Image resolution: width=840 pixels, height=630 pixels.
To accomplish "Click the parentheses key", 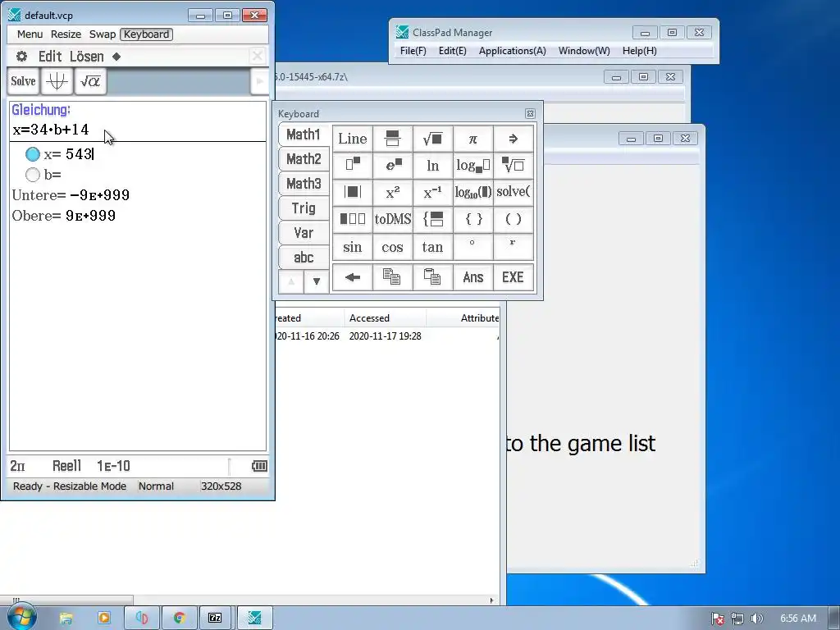I will (514, 219).
